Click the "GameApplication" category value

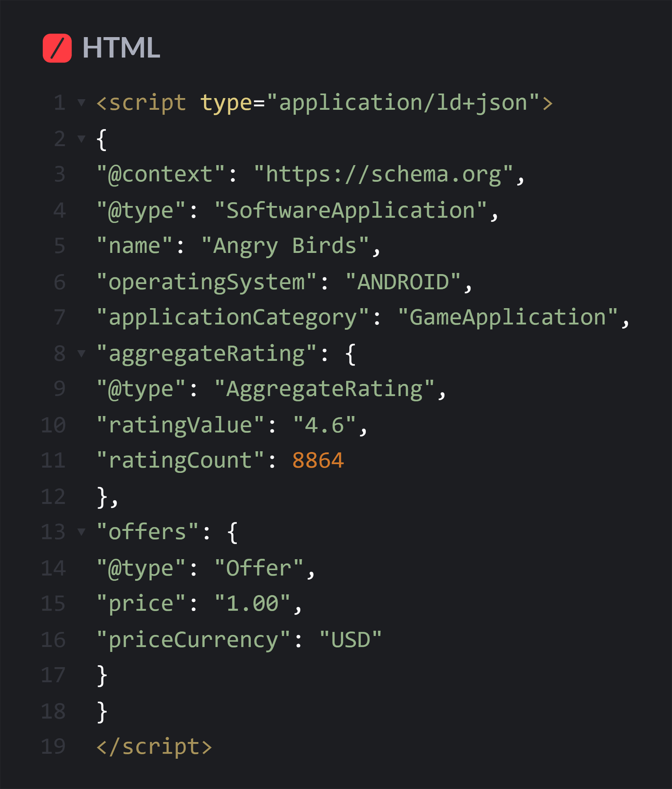[508, 317]
